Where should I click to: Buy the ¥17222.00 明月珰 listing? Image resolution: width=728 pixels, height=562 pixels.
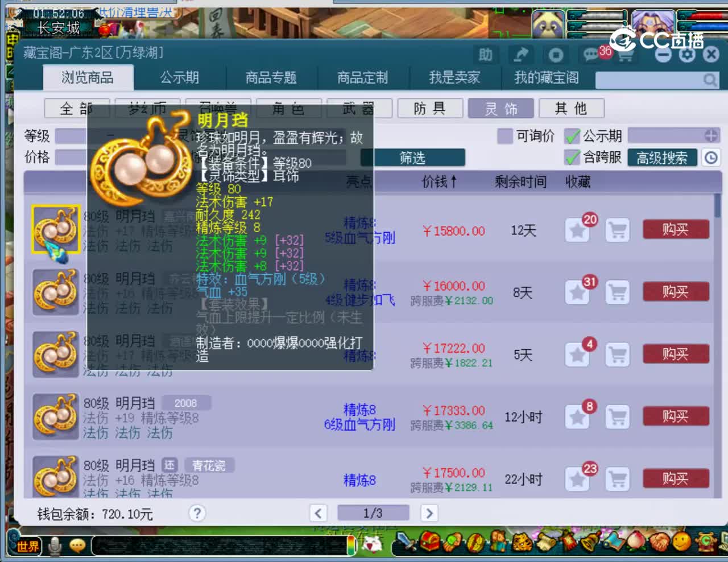(x=676, y=354)
